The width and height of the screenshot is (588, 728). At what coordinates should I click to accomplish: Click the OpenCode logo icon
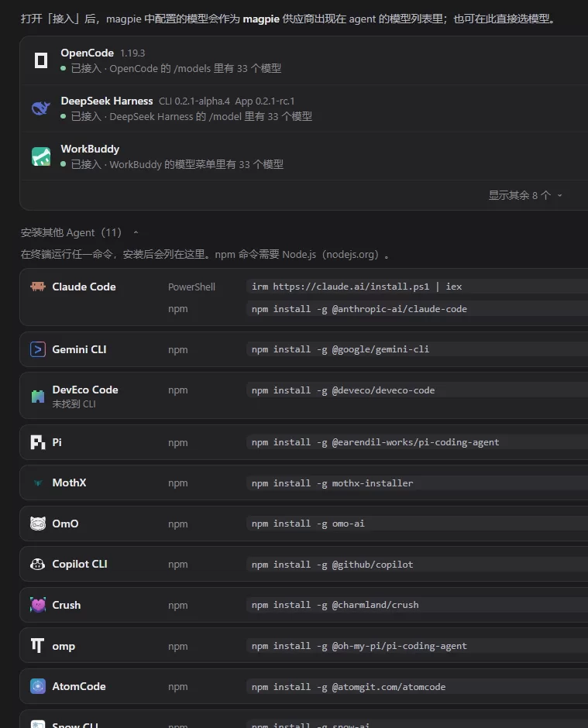pyautogui.click(x=41, y=60)
